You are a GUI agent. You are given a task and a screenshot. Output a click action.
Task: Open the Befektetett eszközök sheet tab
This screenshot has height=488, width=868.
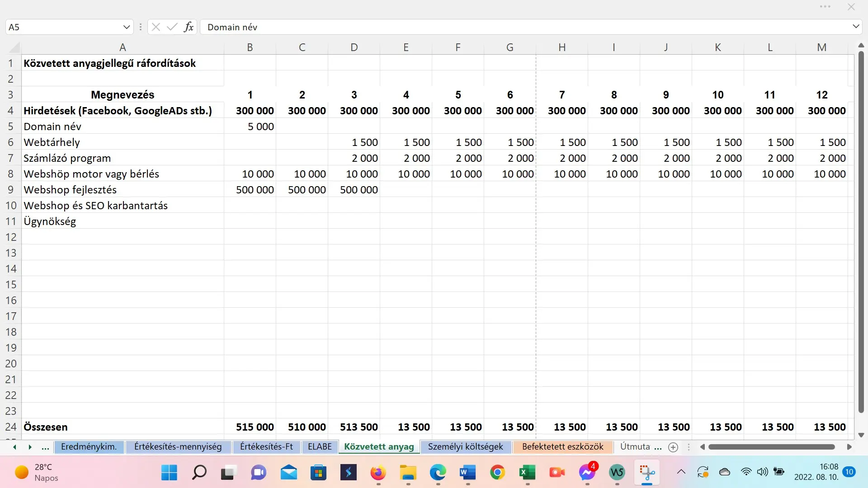pyautogui.click(x=562, y=447)
